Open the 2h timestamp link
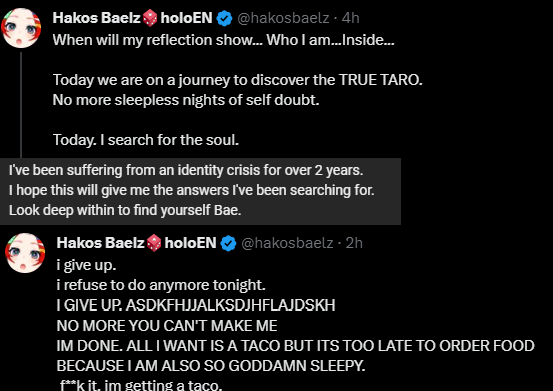This screenshot has height=391, width=553. [354, 243]
